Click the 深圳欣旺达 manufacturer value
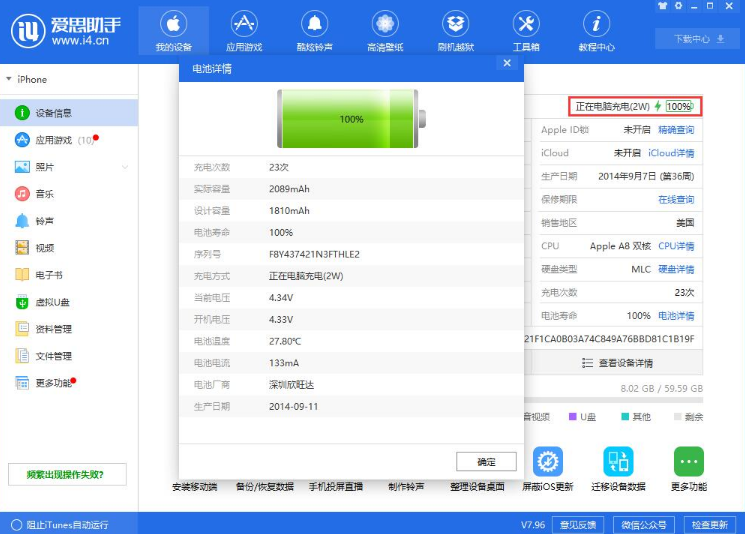This screenshot has width=745, height=534. pos(291,385)
